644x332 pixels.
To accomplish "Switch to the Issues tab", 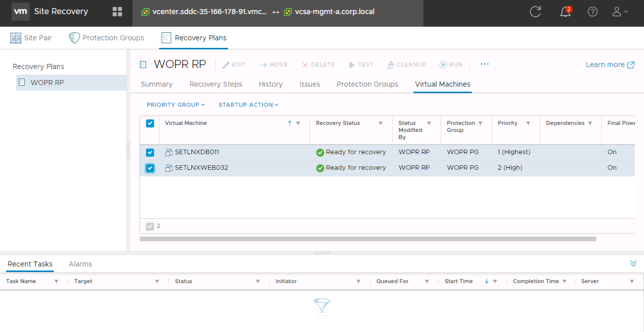I will click(310, 84).
